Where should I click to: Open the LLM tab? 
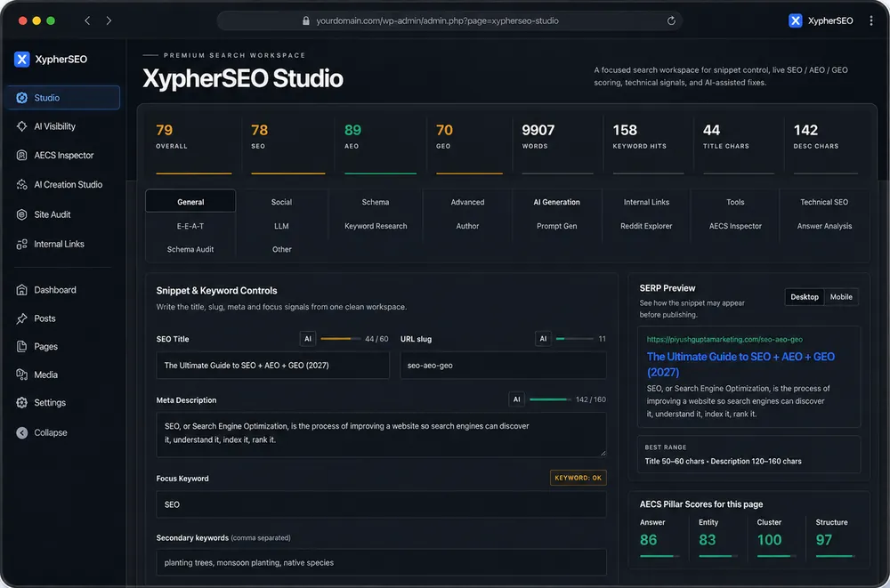click(x=281, y=226)
